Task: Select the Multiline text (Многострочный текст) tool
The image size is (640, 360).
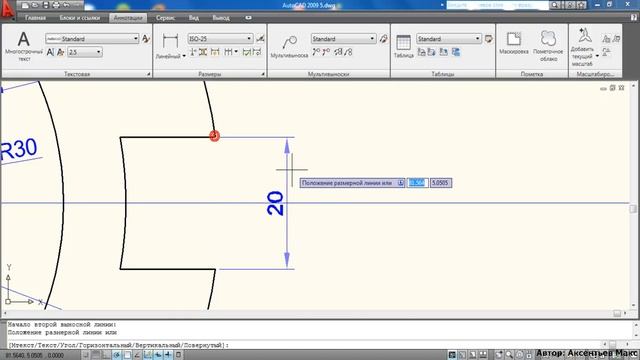Action: (24, 46)
